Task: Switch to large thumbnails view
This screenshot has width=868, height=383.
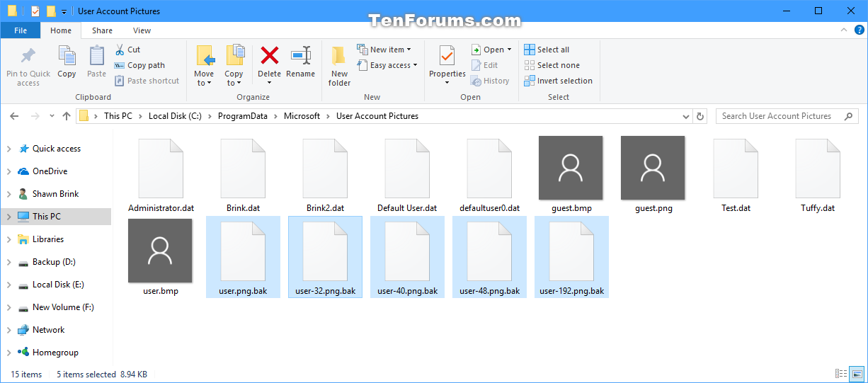Action: point(857,374)
